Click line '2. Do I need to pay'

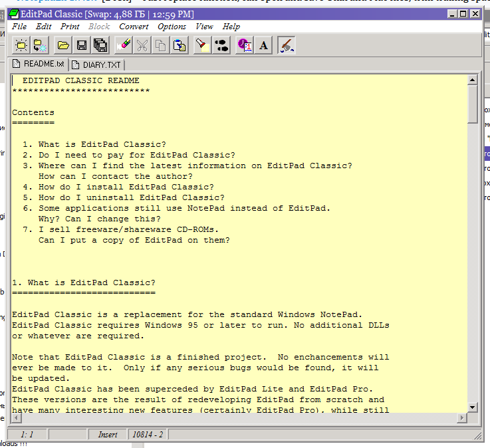pos(129,155)
